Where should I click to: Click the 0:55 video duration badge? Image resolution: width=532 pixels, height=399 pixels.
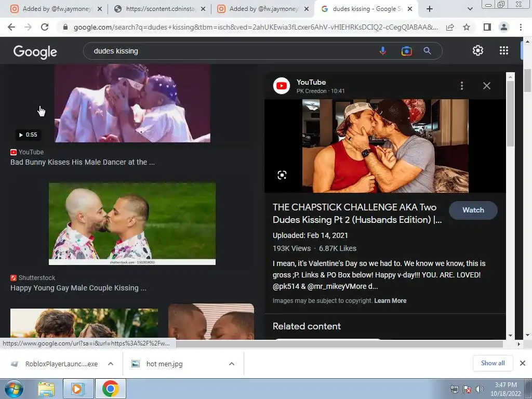[28, 135]
